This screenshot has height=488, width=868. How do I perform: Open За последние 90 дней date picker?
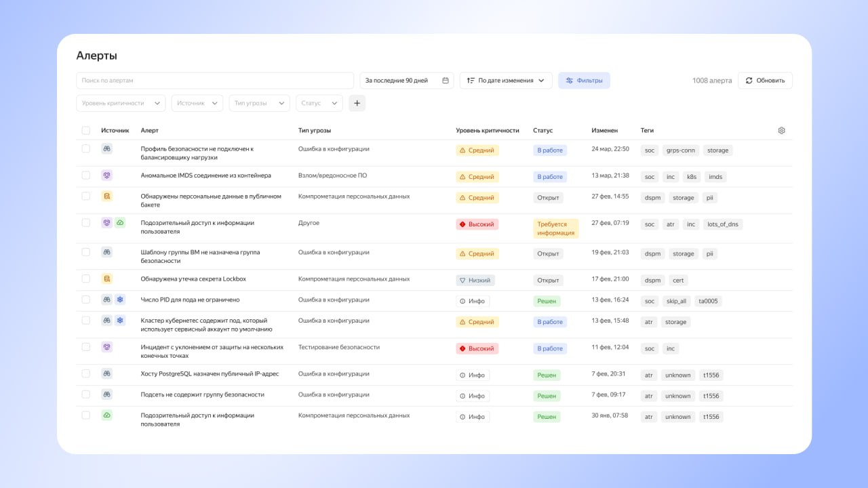click(x=407, y=81)
